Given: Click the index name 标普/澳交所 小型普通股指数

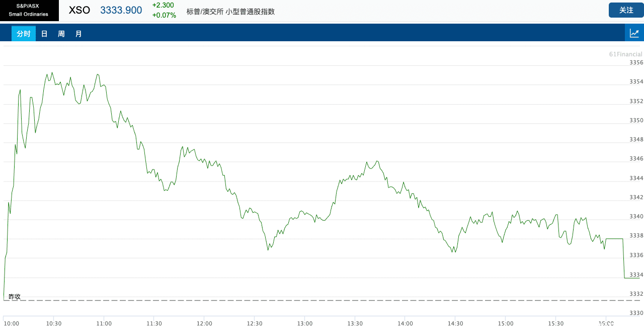Looking at the screenshot, I should (231, 11).
